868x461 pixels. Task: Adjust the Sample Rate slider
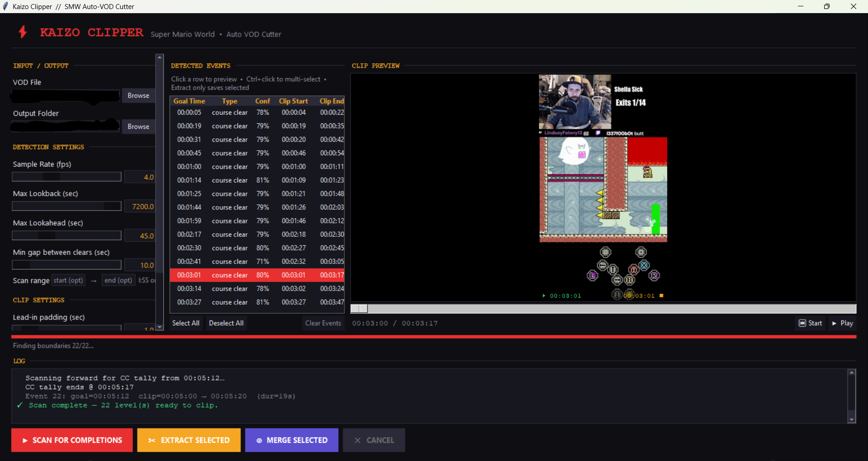click(x=66, y=176)
